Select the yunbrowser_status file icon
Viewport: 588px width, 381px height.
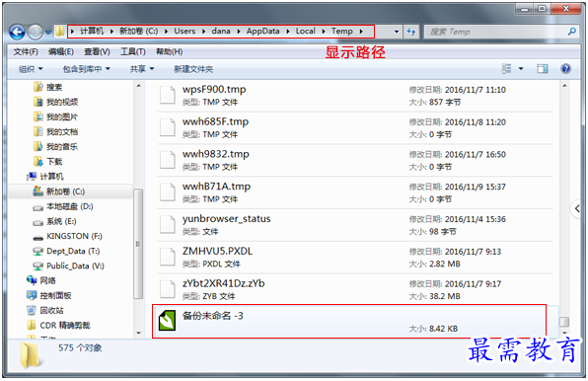(x=168, y=224)
